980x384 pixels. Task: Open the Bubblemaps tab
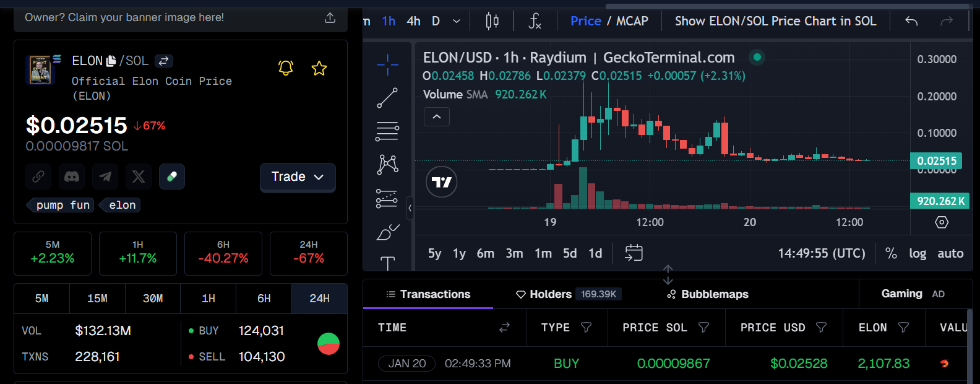click(708, 294)
